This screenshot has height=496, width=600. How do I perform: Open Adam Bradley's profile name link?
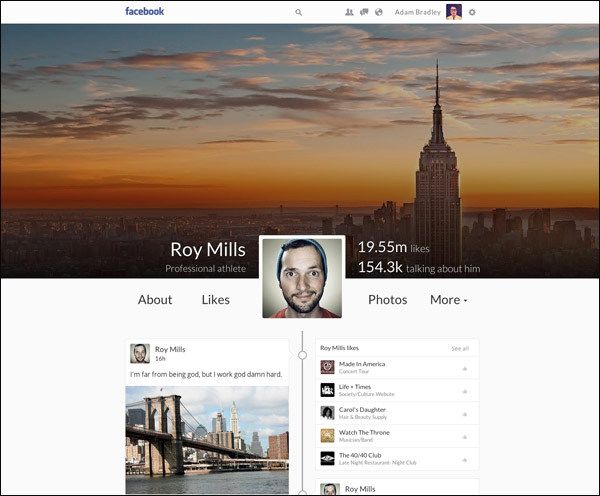tap(417, 12)
